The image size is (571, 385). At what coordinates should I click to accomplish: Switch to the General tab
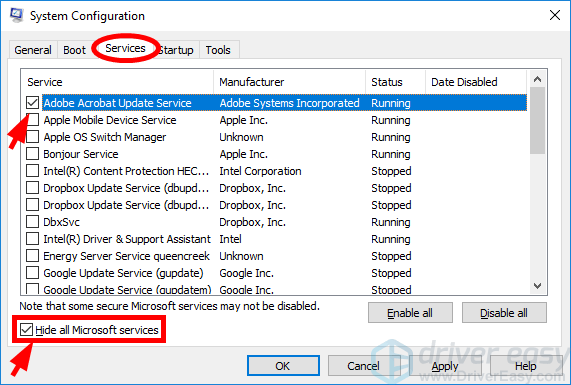click(x=33, y=50)
